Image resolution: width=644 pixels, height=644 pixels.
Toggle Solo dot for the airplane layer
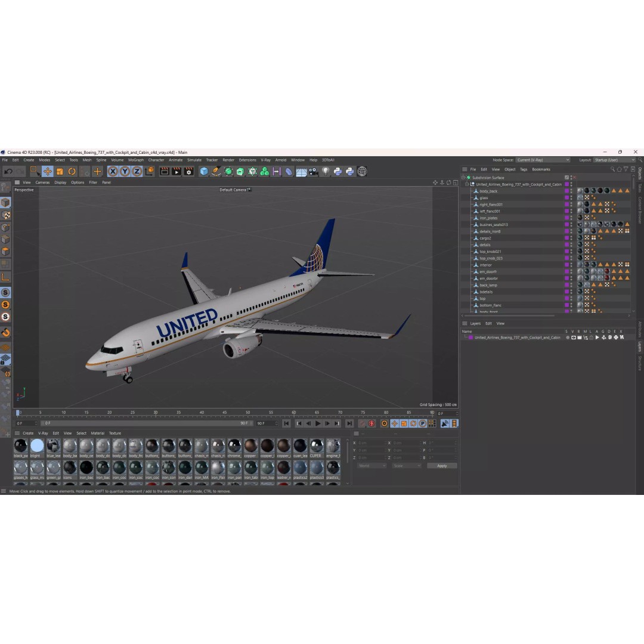(567, 338)
